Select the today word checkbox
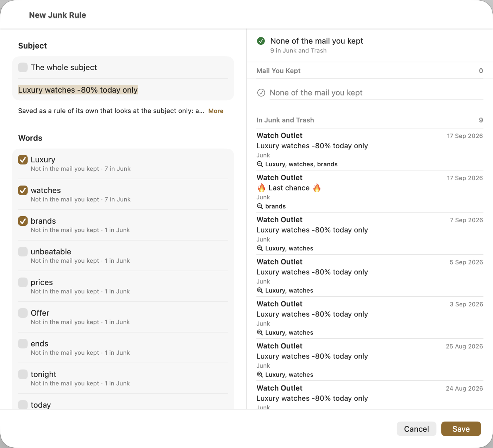Screen dimensions: 493x448 (x=23, y=405)
